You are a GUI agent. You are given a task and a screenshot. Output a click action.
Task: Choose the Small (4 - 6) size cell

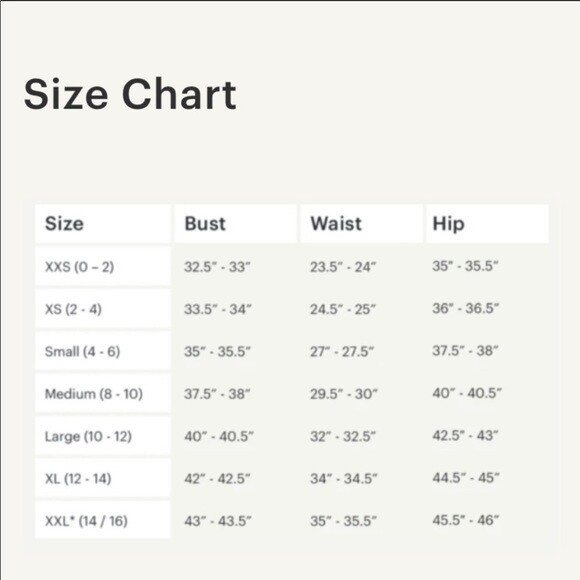coord(103,351)
